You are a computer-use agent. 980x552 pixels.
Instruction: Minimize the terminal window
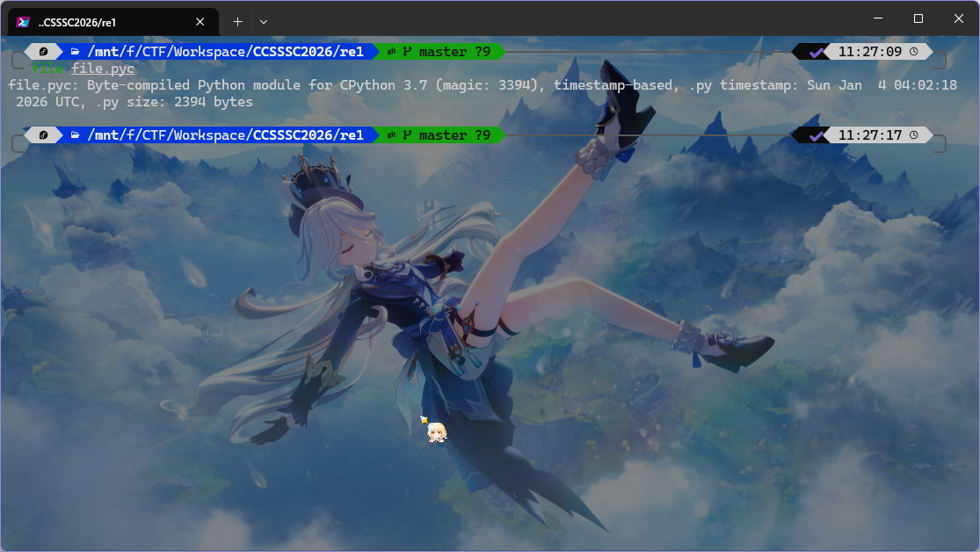click(878, 18)
